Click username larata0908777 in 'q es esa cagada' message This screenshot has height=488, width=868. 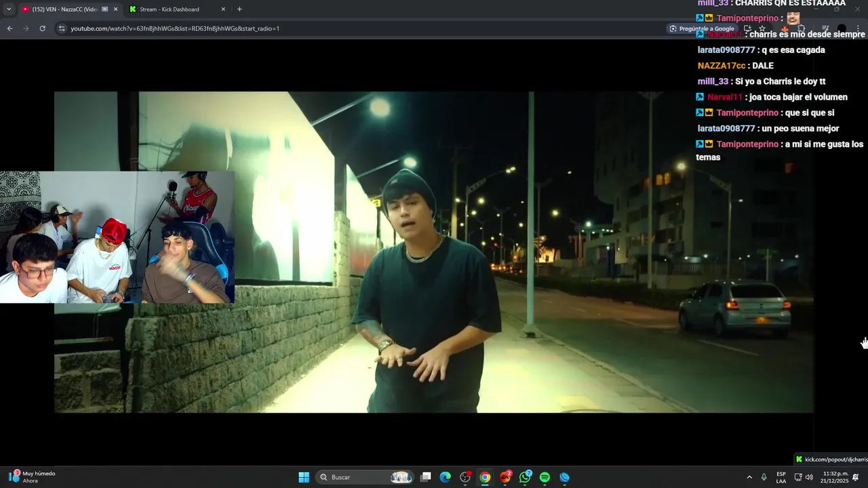coord(726,50)
